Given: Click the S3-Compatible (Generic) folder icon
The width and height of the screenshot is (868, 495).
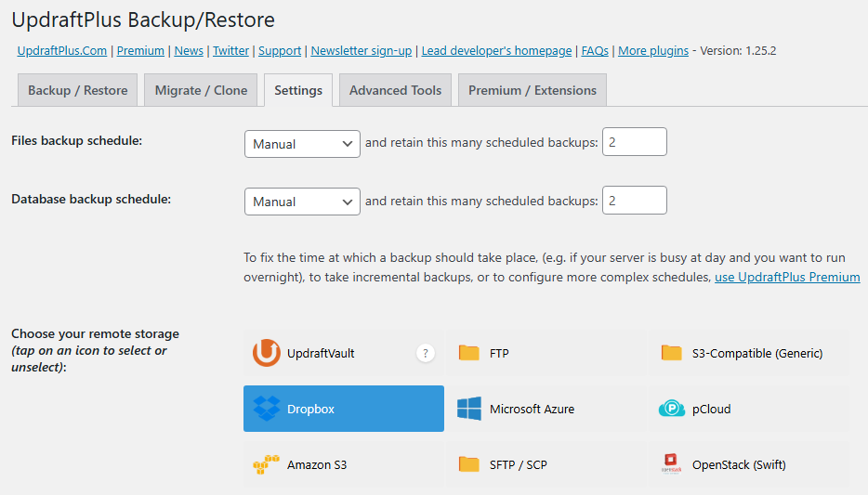Looking at the screenshot, I should pos(672,353).
